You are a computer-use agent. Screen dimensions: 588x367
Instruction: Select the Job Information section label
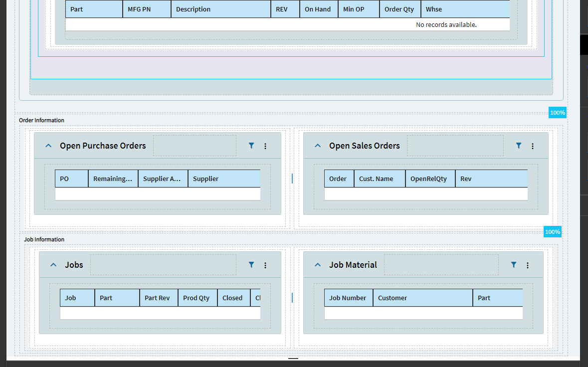point(44,239)
